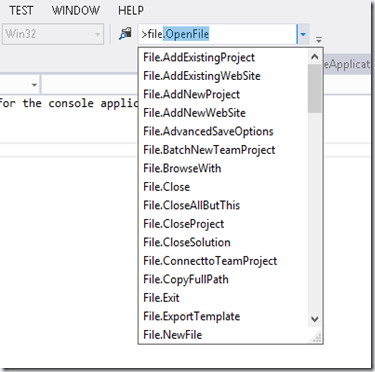The height and width of the screenshot is (372, 375).
Task: Click the list scrollbar down arrow
Action: click(x=314, y=319)
